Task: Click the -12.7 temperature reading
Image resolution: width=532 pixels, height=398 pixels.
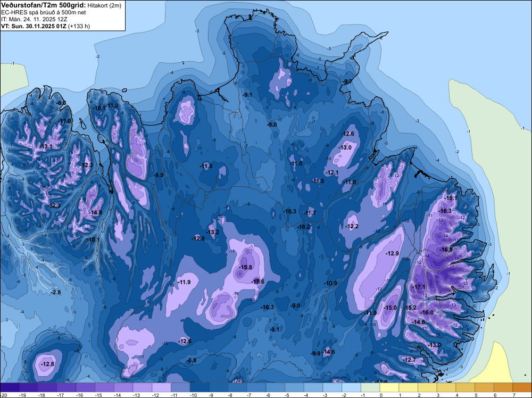Action: coord(410,360)
